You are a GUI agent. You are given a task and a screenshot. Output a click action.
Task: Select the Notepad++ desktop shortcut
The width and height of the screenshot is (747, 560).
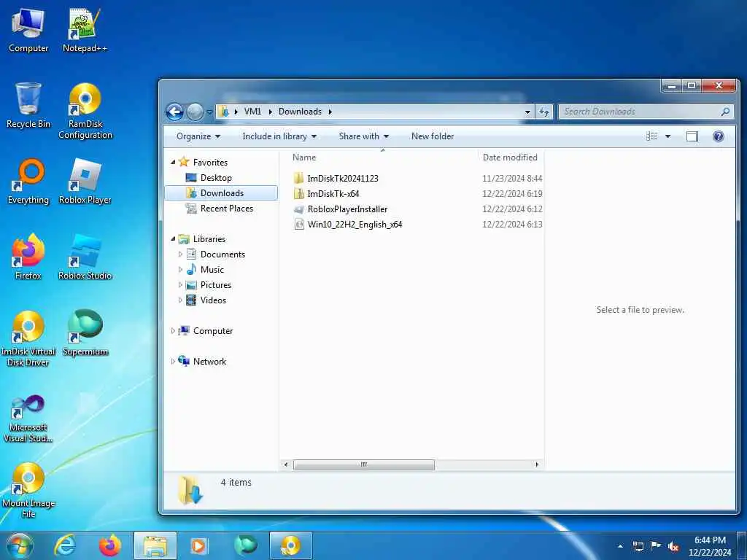85,30
